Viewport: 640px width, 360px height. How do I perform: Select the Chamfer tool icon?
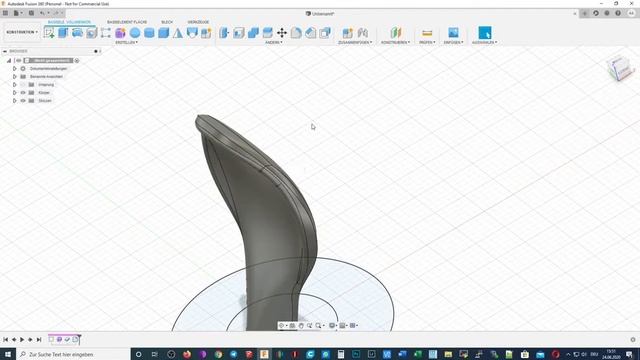point(311,33)
